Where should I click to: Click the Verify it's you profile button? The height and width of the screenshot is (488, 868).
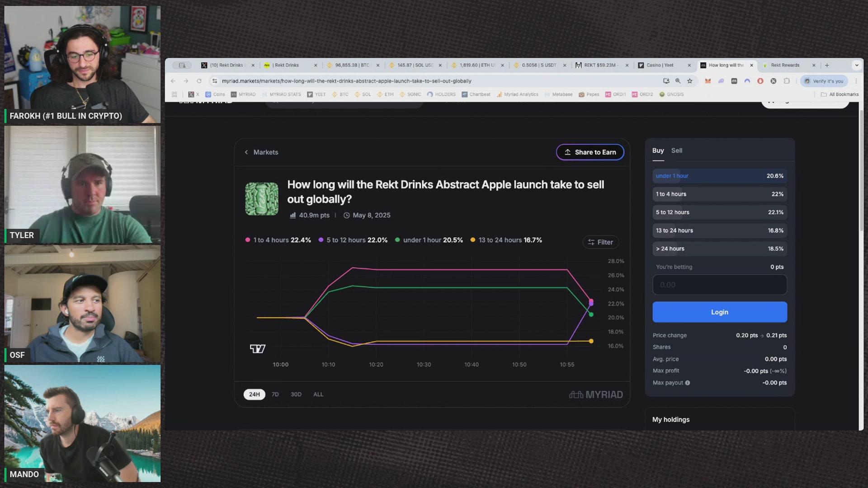824,81
